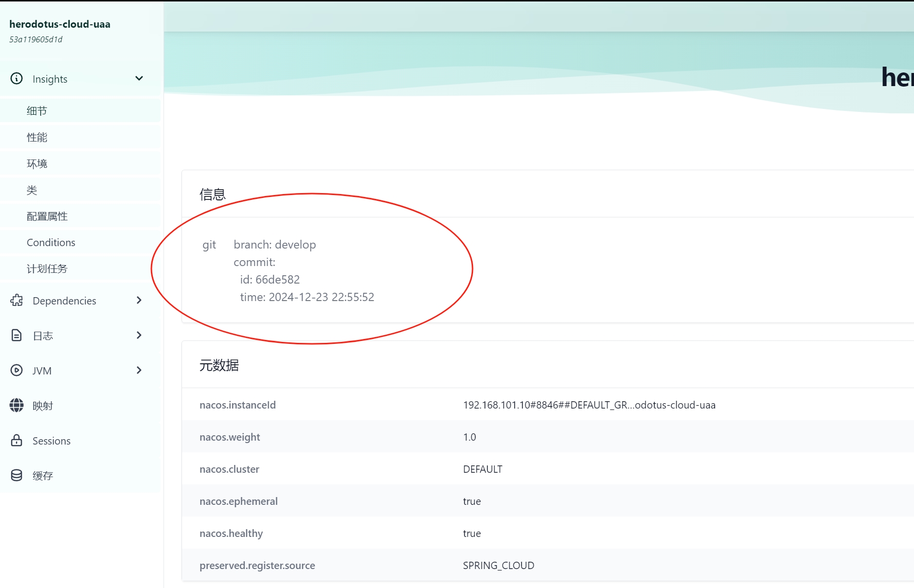The width and height of the screenshot is (914, 588).
Task: Switch to the 性能 tab
Action: coord(37,137)
